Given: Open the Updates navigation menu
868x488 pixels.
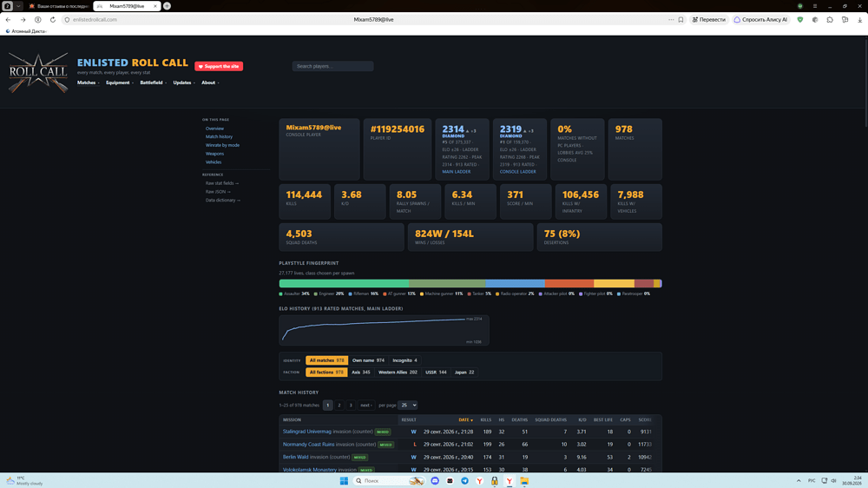Looking at the screenshot, I should [184, 82].
